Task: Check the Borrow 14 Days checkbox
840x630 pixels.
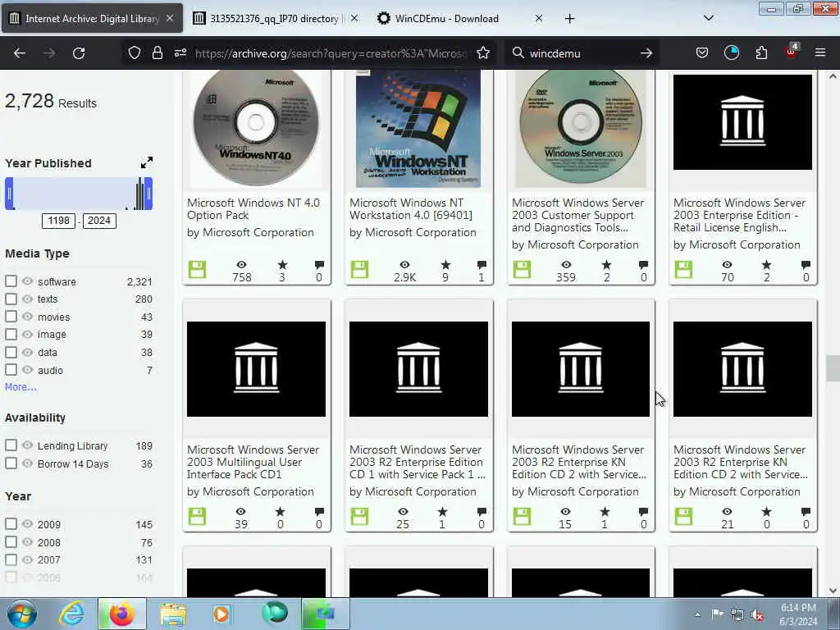Action: tap(11, 463)
